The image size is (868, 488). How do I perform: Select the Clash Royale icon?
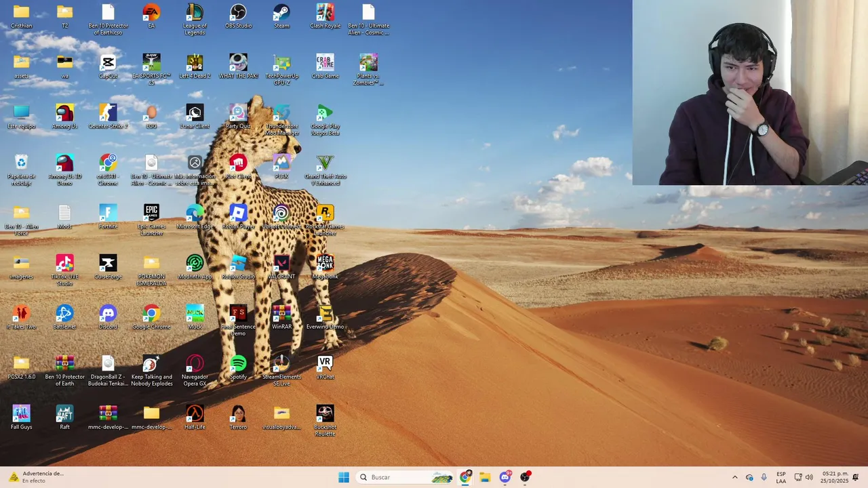pyautogui.click(x=325, y=16)
